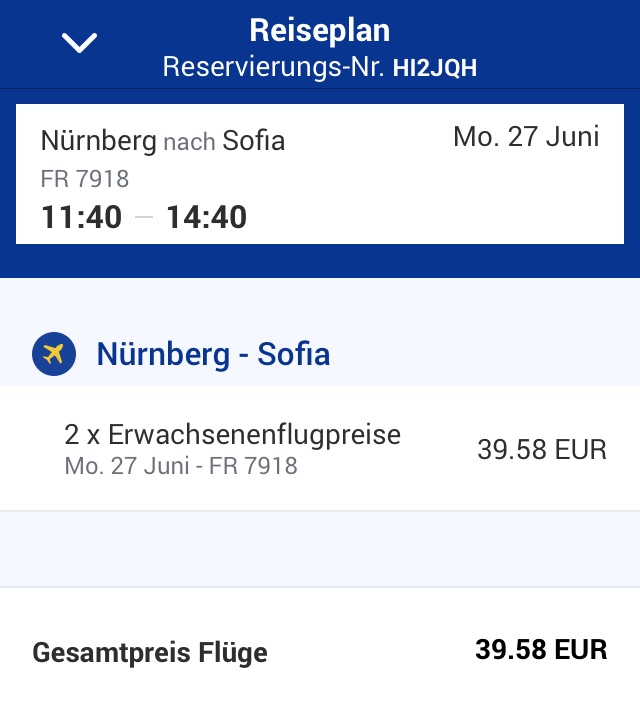Tap the Gesamtpreis Flüge label
This screenshot has width=640, height=710.
coord(150,653)
